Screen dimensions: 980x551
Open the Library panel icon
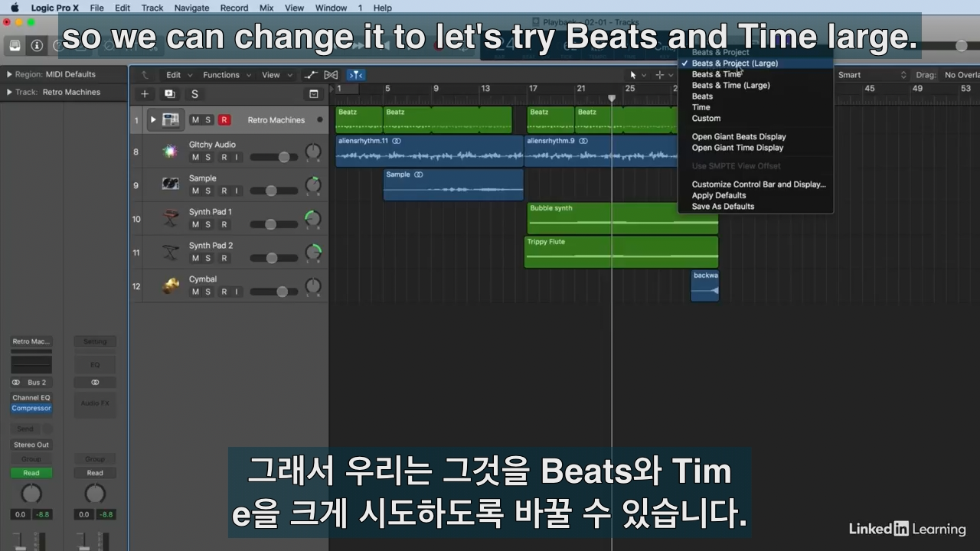pyautogui.click(x=15, y=46)
